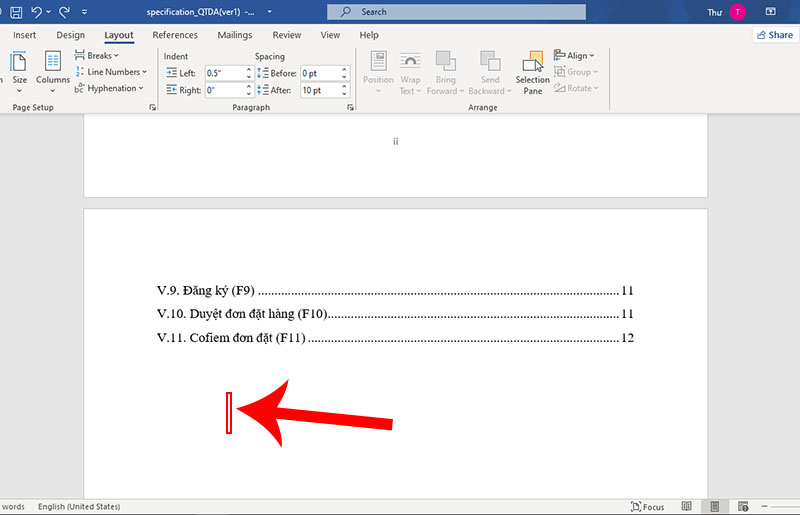Open the Wrap Text options

point(410,72)
